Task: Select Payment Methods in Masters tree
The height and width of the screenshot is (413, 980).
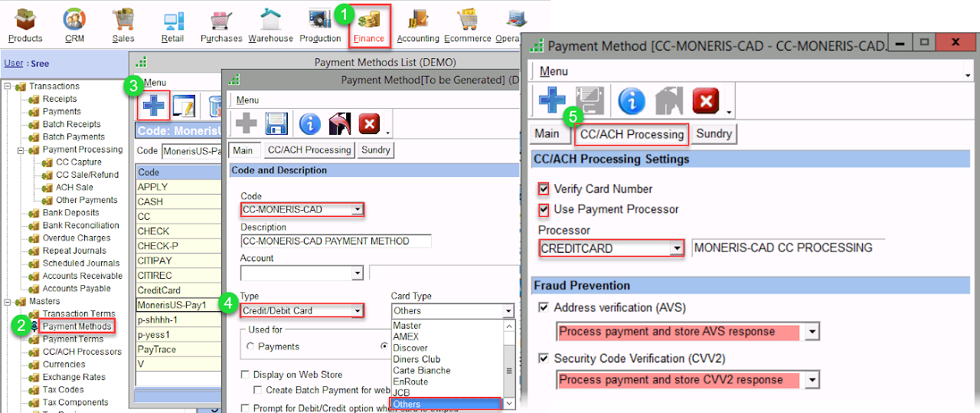Action: [x=77, y=326]
